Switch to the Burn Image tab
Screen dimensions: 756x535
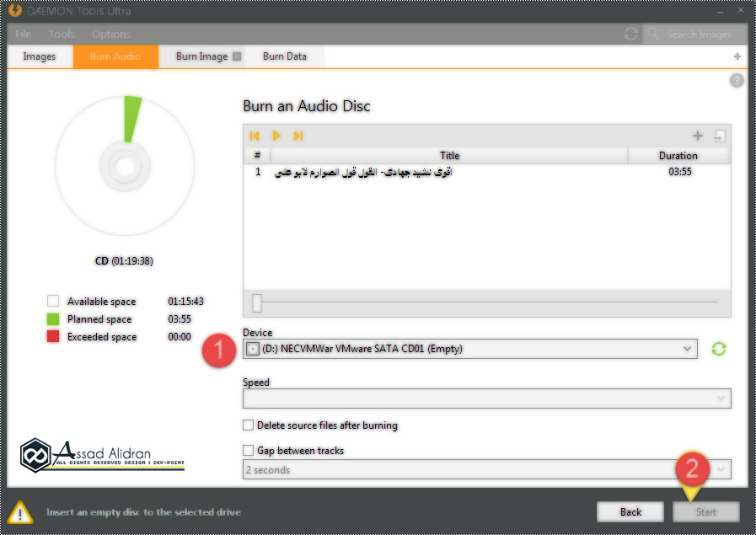(201, 56)
